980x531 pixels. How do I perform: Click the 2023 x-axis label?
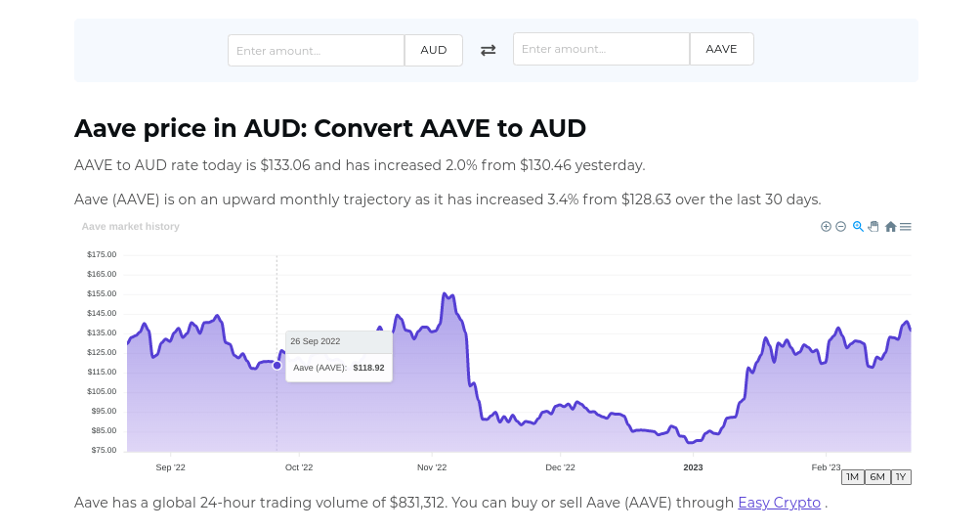coord(693,467)
